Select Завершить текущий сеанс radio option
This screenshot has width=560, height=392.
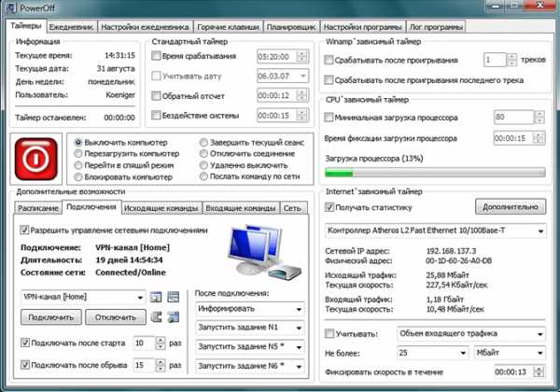(204, 142)
